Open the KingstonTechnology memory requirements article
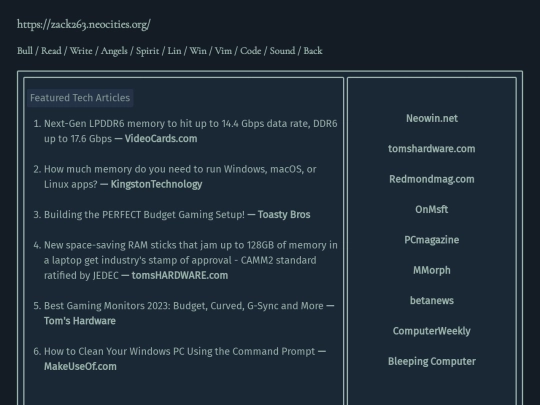 (x=180, y=177)
